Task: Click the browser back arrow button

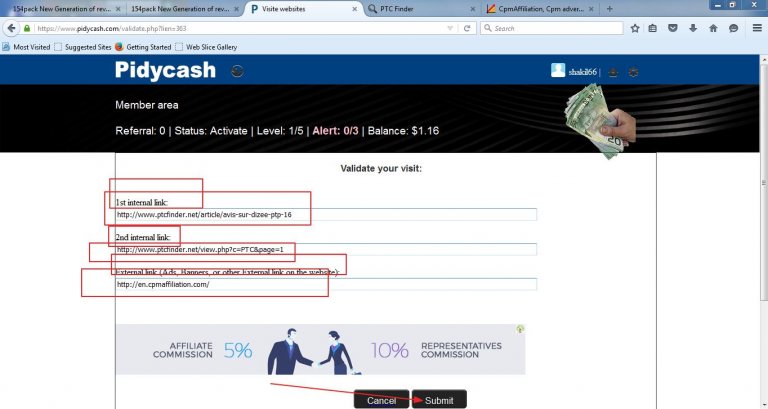Action: click(10, 28)
